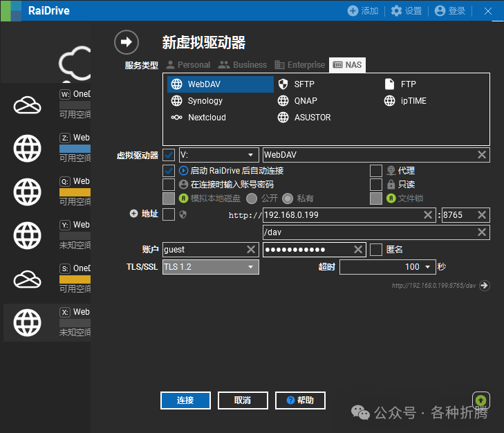Screen dimensions: 504x433
Task: Click the 连接 connect button
Action: tap(185, 400)
